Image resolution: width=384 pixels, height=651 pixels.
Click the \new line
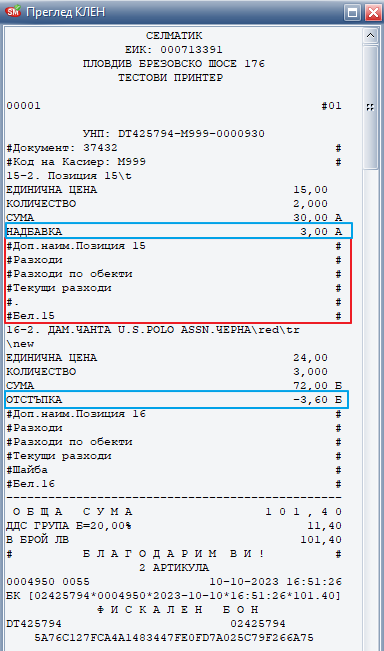(x=20, y=344)
